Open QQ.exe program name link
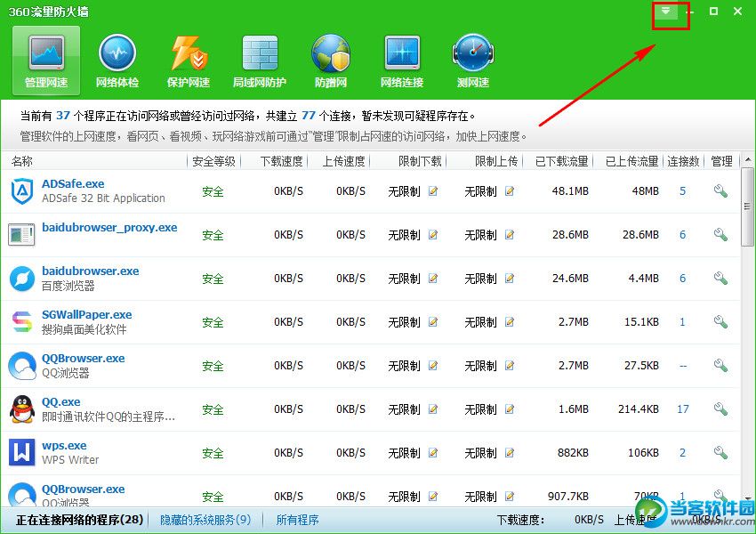Image resolution: width=756 pixels, height=534 pixels. click(60, 401)
